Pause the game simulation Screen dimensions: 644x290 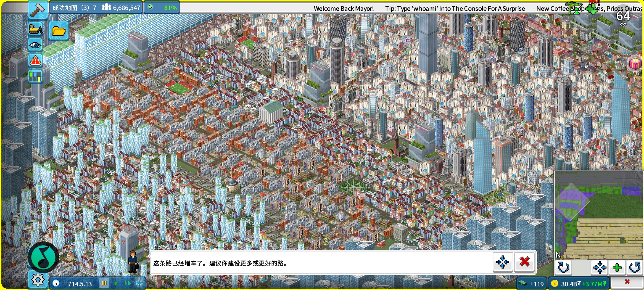(x=104, y=283)
